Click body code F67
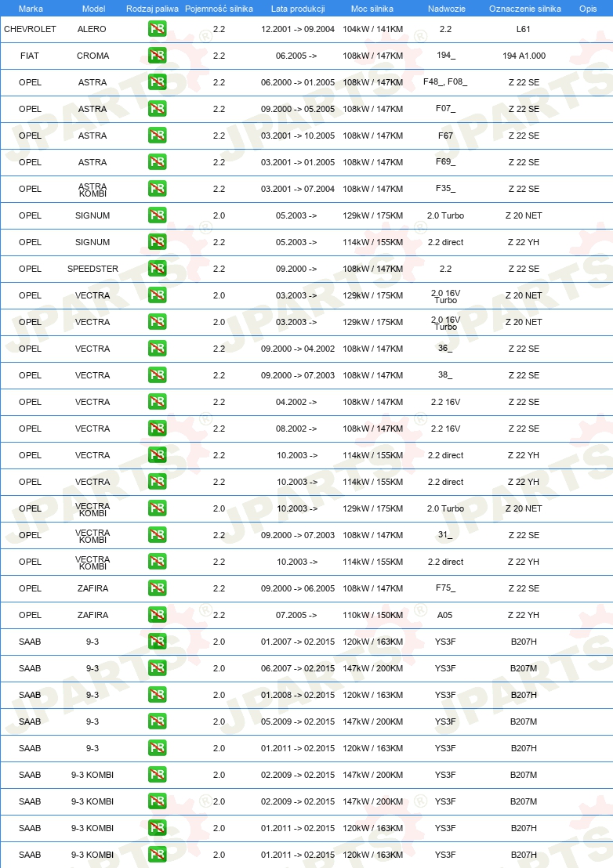The image size is (613, 868). [x=445, y=135]
